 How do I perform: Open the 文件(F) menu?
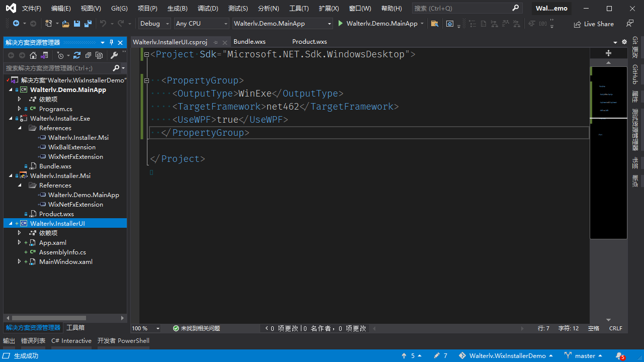coord(32,9)
